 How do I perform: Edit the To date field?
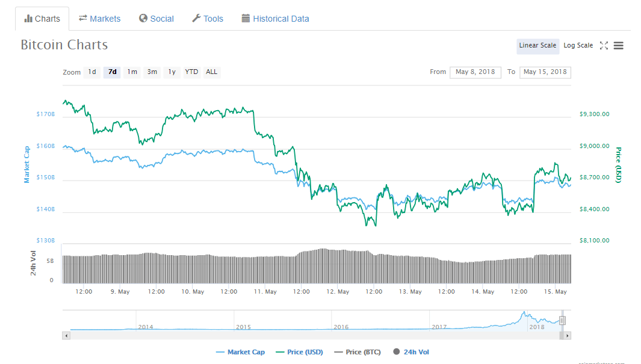pyautogui.click(x=545, y=72)
